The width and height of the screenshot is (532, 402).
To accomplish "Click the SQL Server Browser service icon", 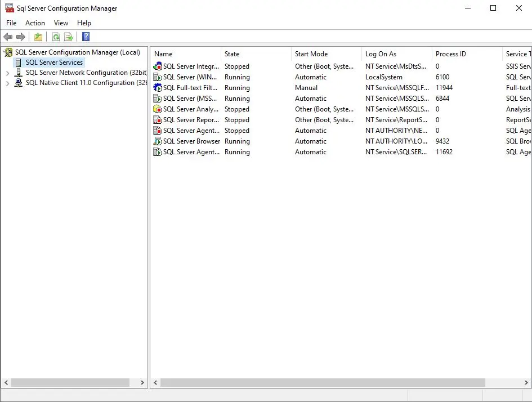I will pyautogui.click(x=157, y=141).
